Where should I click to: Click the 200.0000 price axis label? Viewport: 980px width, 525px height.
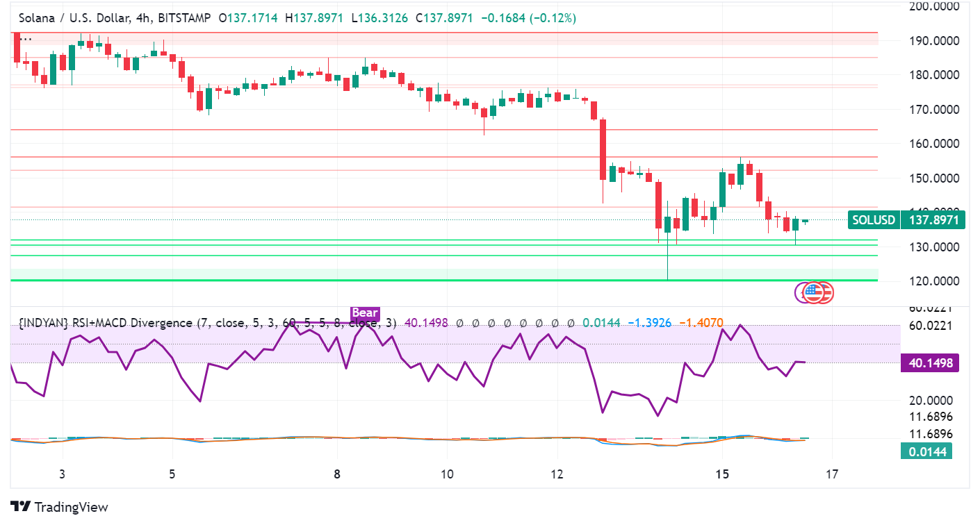[x=934, y=6]
